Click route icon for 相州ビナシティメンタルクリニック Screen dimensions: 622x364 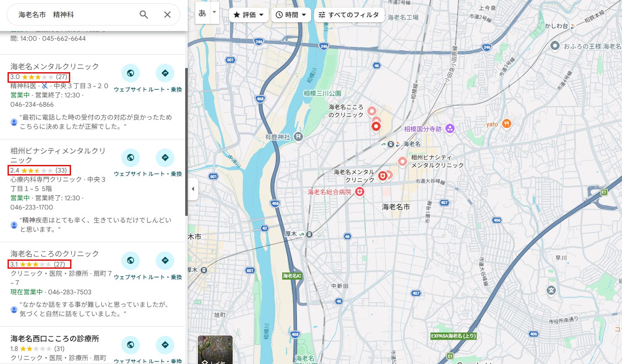pyautogui.click(x=165, y=158)
